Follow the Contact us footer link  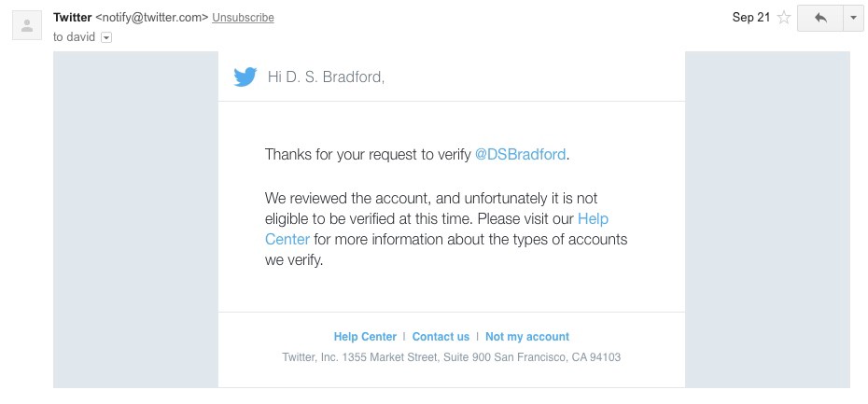[x=441, y=337]
